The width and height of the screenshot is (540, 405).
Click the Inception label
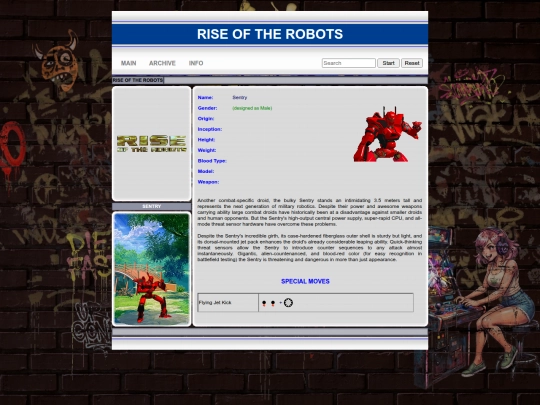tap(210, 129)
